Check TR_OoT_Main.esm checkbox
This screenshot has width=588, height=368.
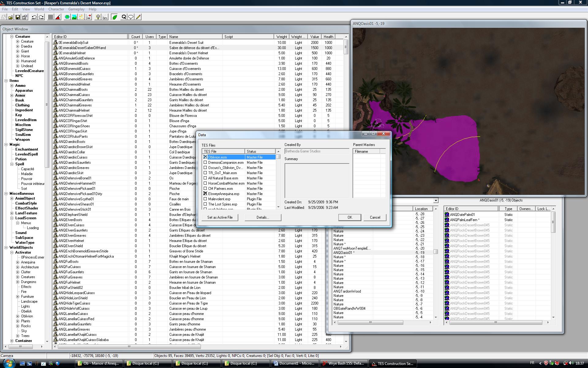205,173
